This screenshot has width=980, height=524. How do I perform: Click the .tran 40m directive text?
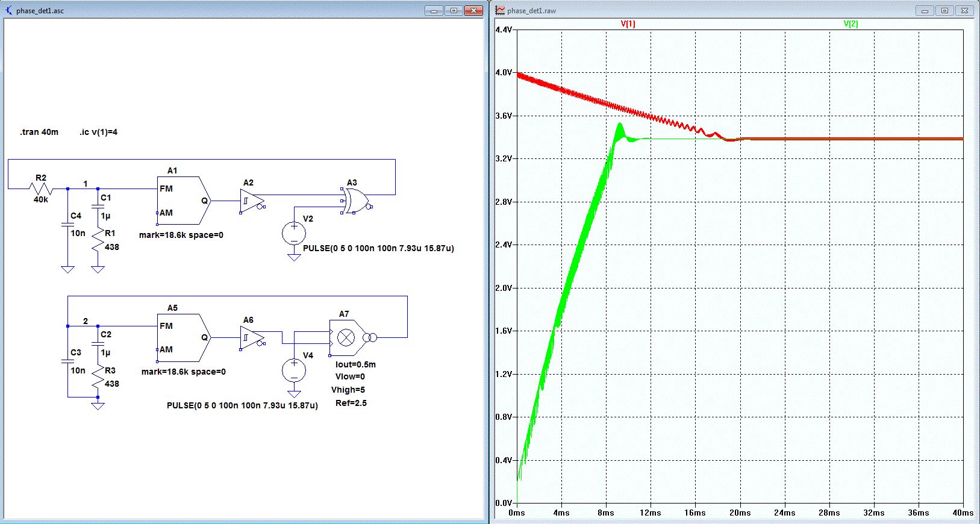coord(39,132)
